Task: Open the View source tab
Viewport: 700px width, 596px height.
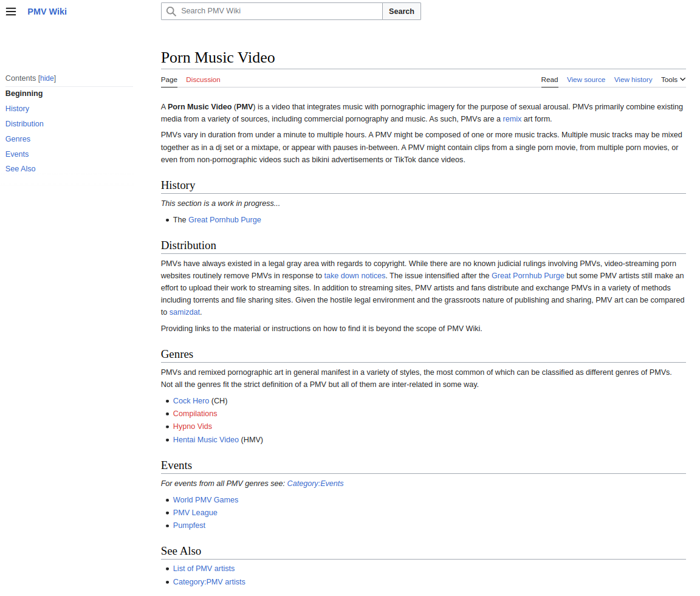Action: tap(586, 80)
